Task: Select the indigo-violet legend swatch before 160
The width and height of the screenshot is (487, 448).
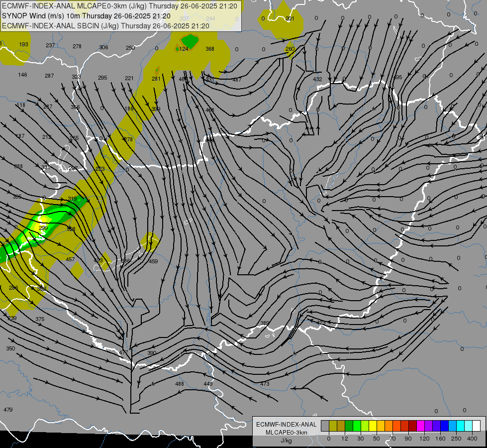Action: (x=437, y=426)
